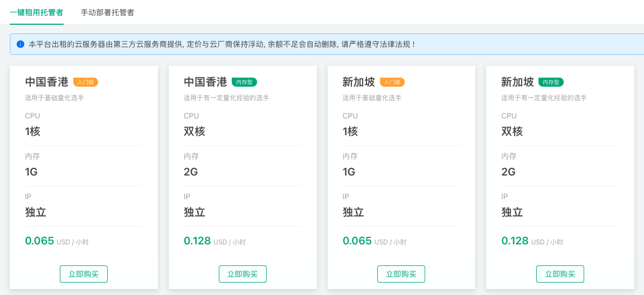Viewport: 644px width, 295px height.
Task: Click 双核 CPU value on 新加坡 内存型 card
Action: pyautogui.click(x=512, y=131)
